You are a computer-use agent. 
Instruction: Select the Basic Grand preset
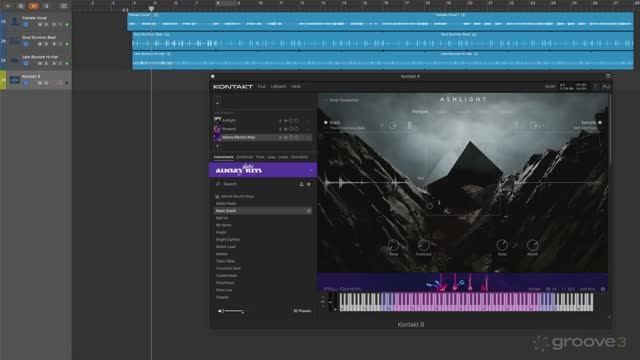click(262, 211)
